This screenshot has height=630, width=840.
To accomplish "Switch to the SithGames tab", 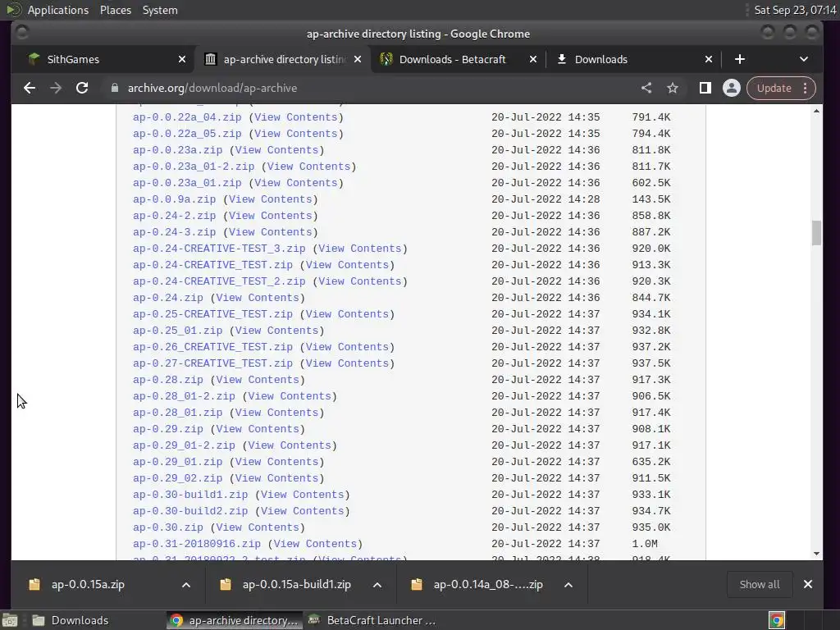I will [x=107, y=59].
